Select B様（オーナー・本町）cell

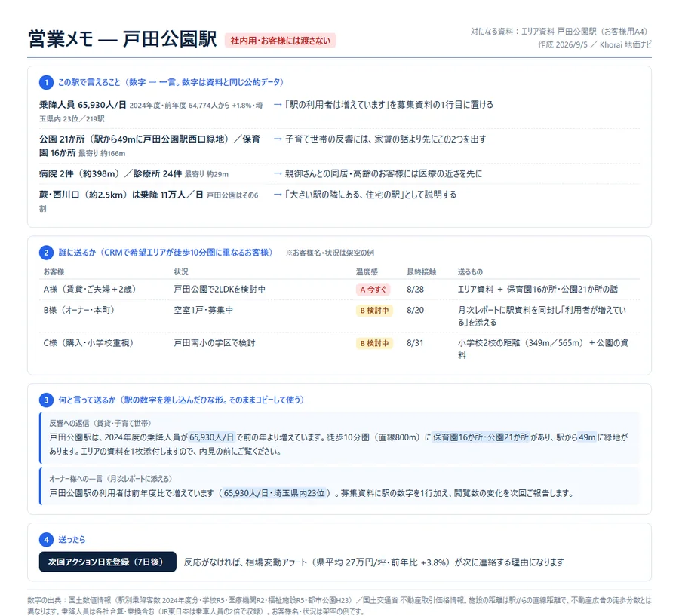pyautogui.click(x=78, y=310)
